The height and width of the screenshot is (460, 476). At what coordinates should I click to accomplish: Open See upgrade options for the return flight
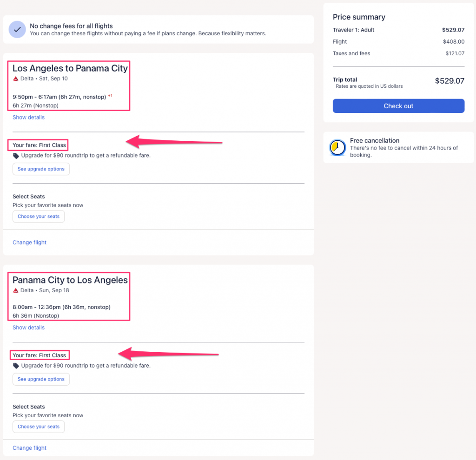point(41,379)
